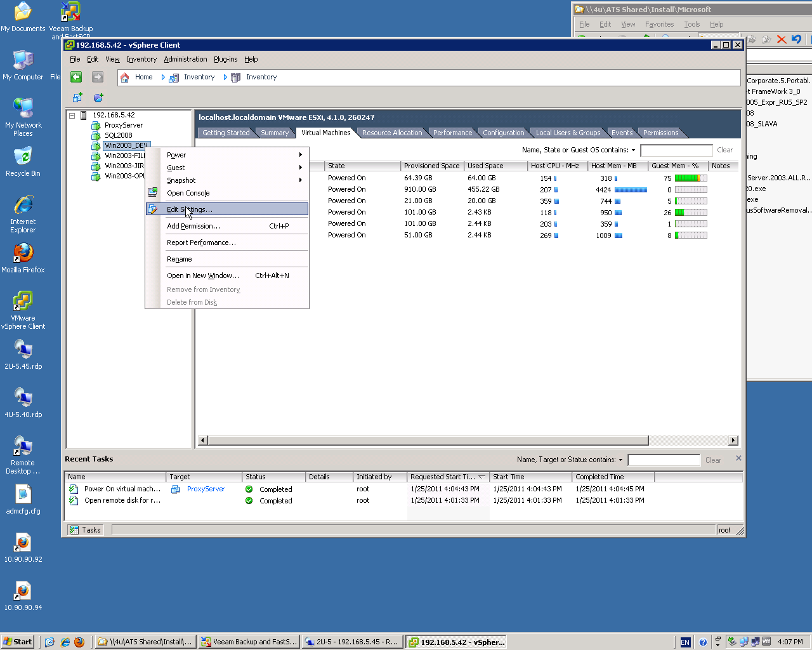The height and width of the screenshot is (650, 812).
Task: Select the Veeam Backup and FastSCP desktop shortcut
Action: 71,20
